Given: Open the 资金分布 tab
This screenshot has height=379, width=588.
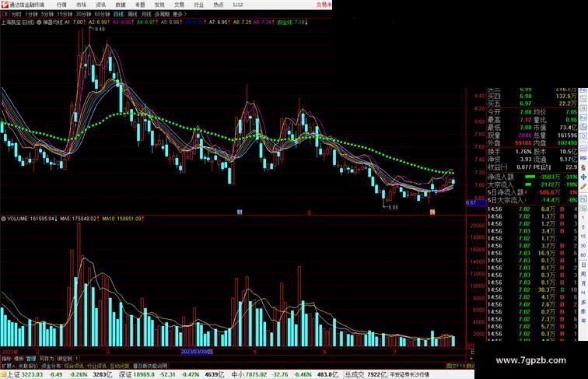Looking at the screenshot, I should tap(51, 366).
